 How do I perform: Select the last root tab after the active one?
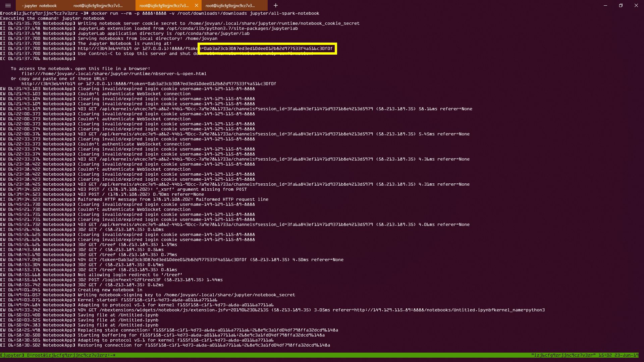click(230, 5)
